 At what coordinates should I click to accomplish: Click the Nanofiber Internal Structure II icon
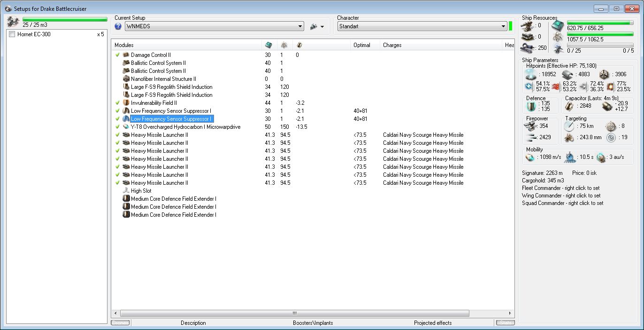[126, 79]
